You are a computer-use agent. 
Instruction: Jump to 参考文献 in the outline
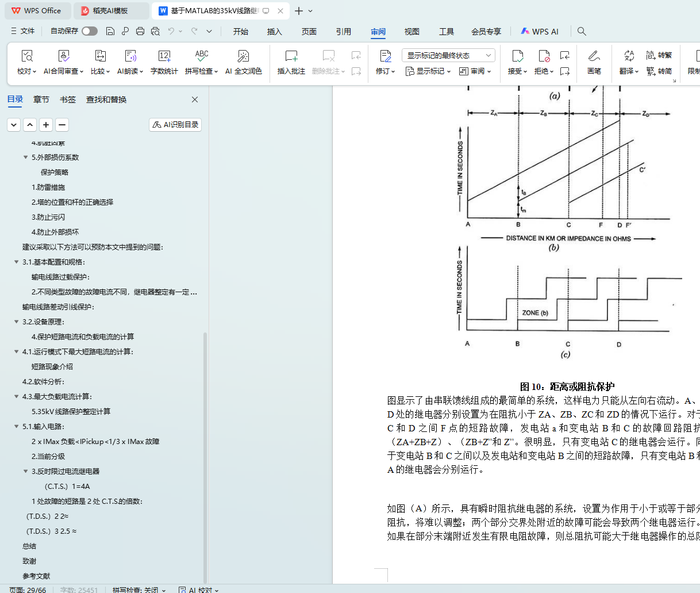(36, 576)
